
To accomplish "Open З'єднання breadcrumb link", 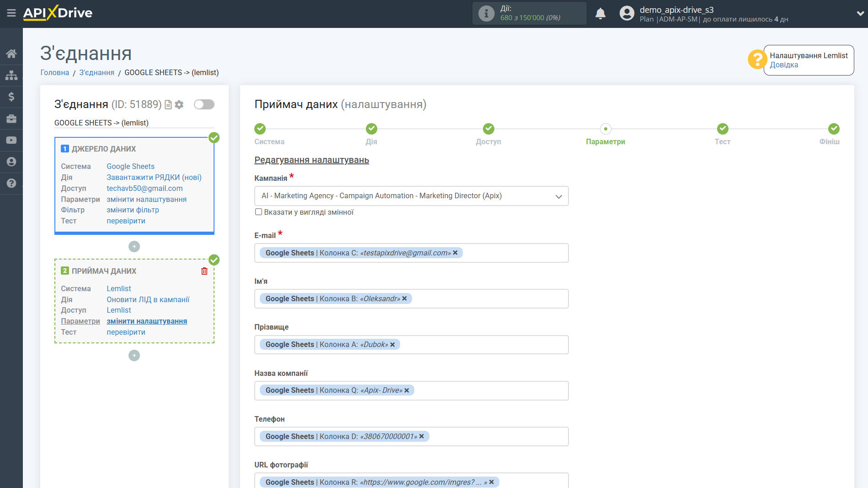I will point(96,72).
